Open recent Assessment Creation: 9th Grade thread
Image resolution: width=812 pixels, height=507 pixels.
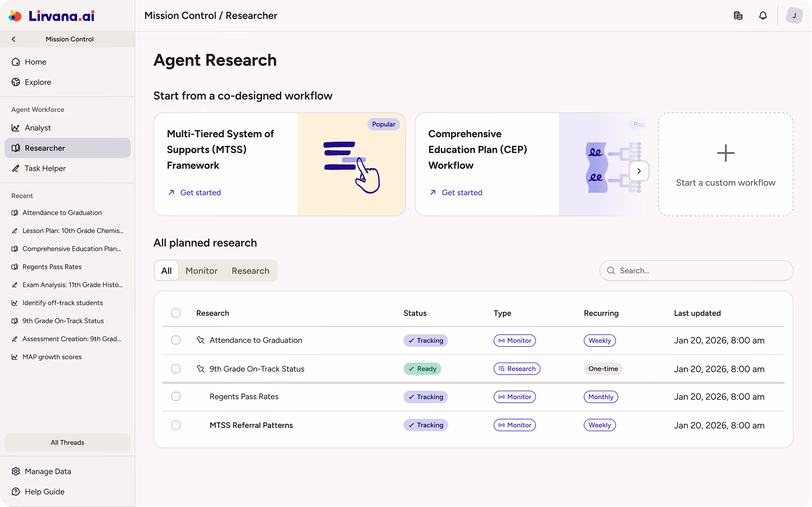67,338
